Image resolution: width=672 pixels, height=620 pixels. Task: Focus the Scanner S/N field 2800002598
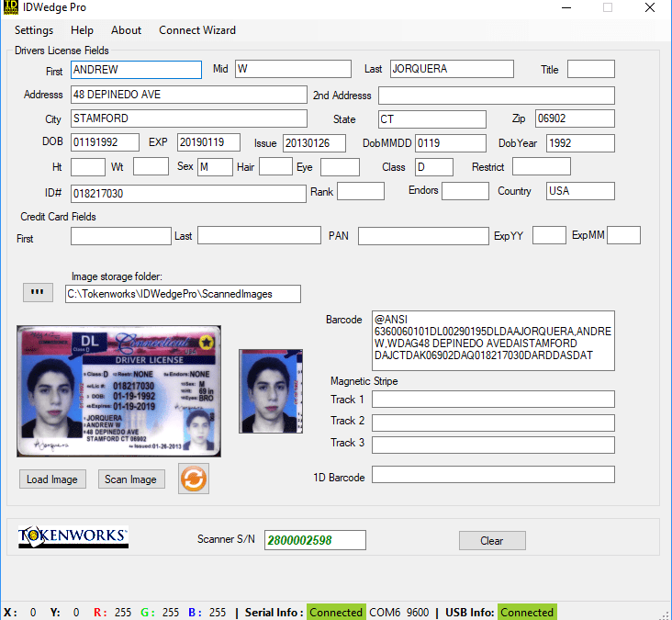coord(315,540)
